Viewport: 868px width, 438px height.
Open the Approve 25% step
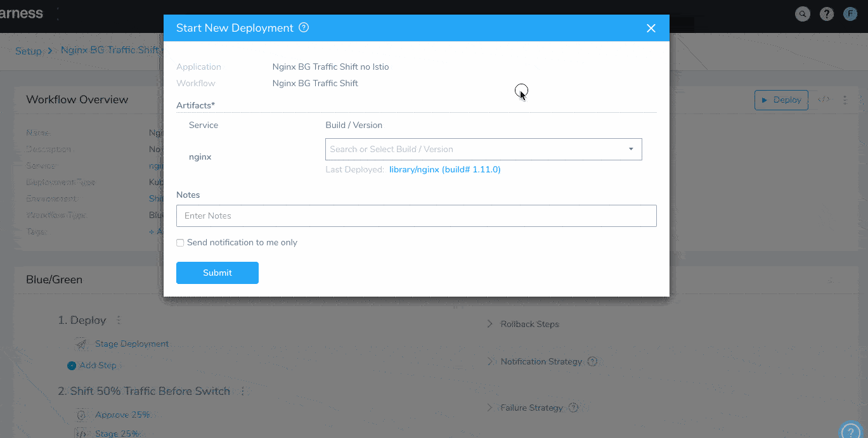(122, 415)
